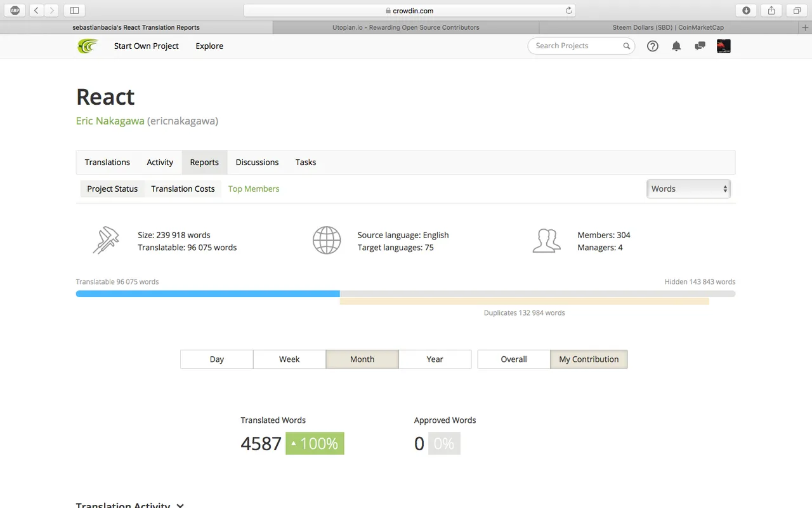The width and height of the screenshot is (812, 508).
Task: Open the Translations tab
Action: point(107,163)
